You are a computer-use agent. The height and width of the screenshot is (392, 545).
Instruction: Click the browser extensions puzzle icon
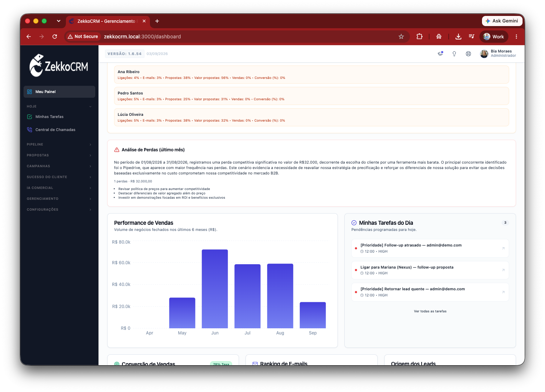pos(419,37)
